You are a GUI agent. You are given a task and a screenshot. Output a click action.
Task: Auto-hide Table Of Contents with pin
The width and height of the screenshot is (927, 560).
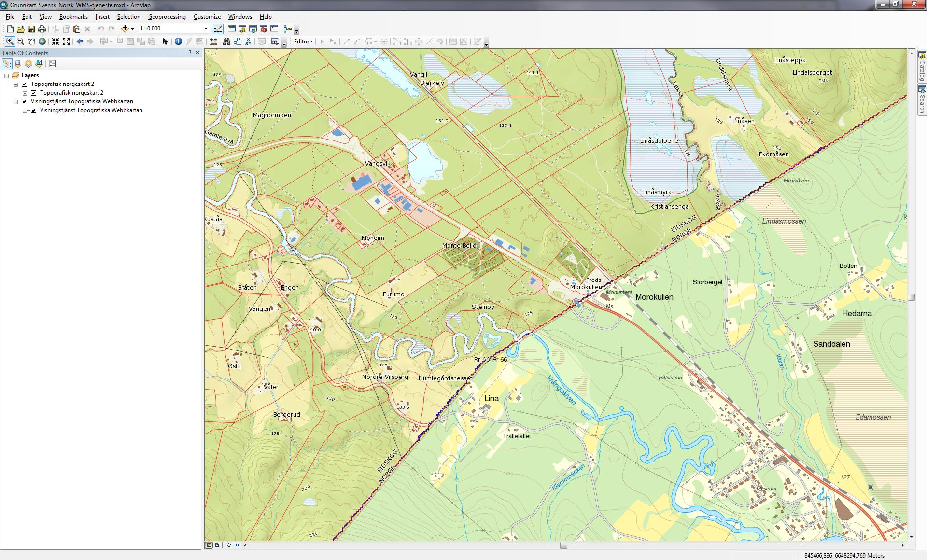coord(190,53)
